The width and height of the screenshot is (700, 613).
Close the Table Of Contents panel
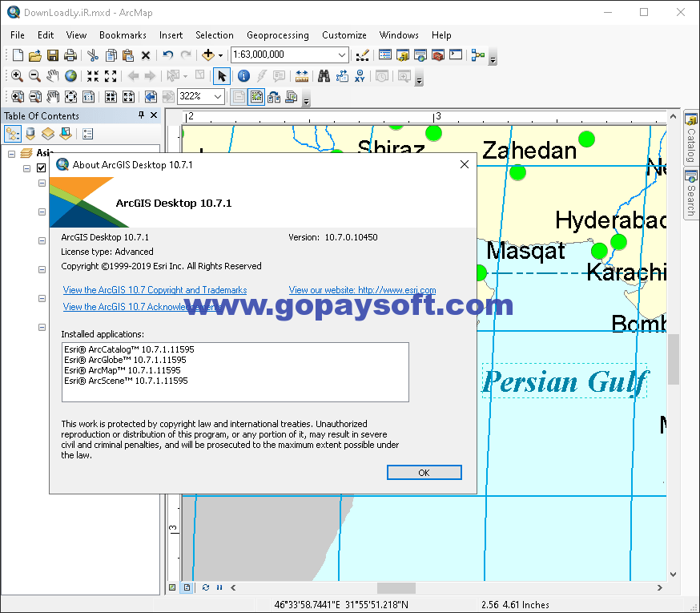click(x=154, y=115)
